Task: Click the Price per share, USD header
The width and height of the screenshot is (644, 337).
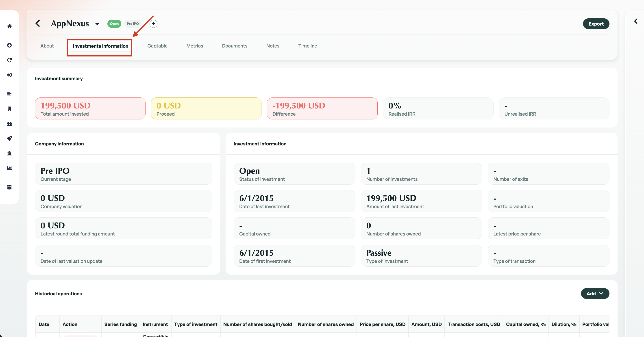Action: pos(383,324)
